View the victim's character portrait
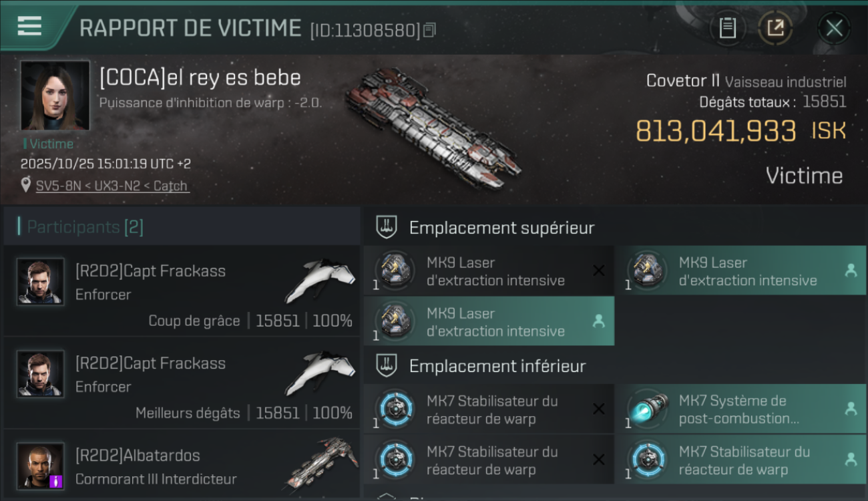This screenshot has width=868, height=501. (55, 95)
